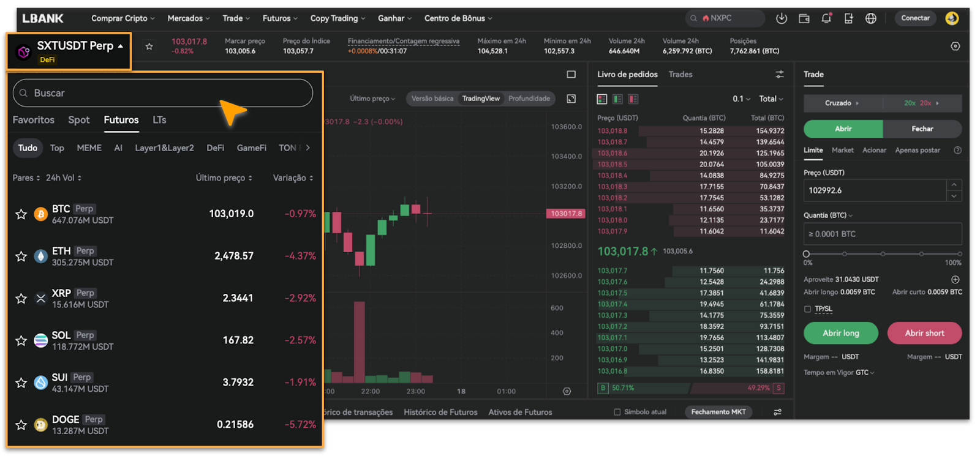Screen dimensions: 980x456
Task: Open chart settings gear below price axis
Action: coord(567,392)
